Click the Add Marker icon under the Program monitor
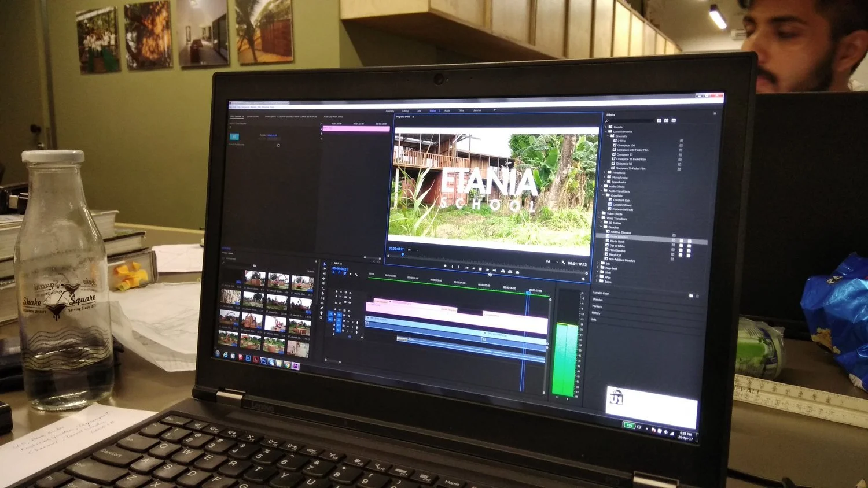The width and height of the screenshot is (868, 488). 446,265
